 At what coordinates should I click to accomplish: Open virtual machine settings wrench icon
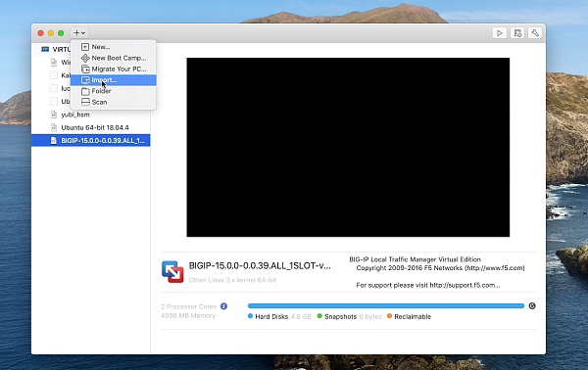[535, 33]
